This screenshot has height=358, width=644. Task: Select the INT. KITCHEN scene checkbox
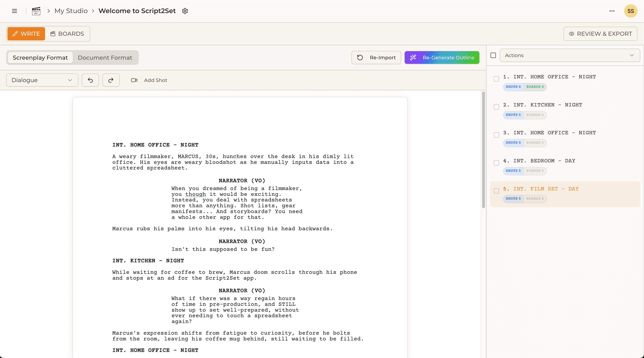[x=496, y=107]
